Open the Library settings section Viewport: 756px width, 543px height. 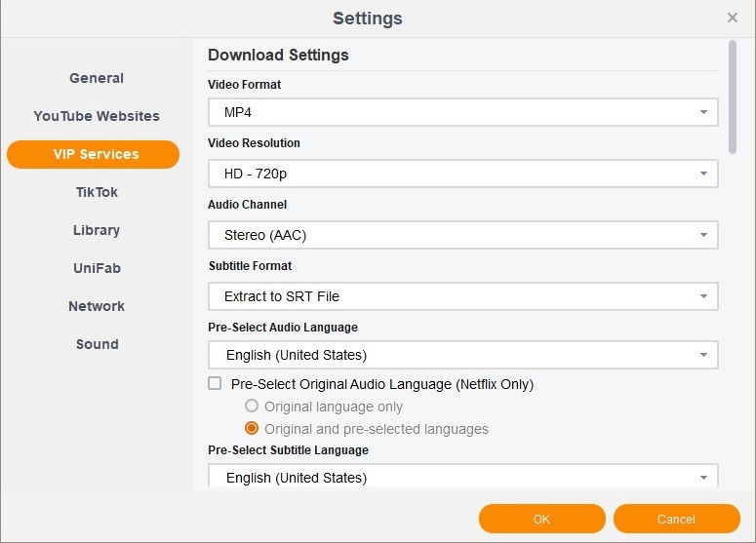pyautogui.click(x=97, y=230)
